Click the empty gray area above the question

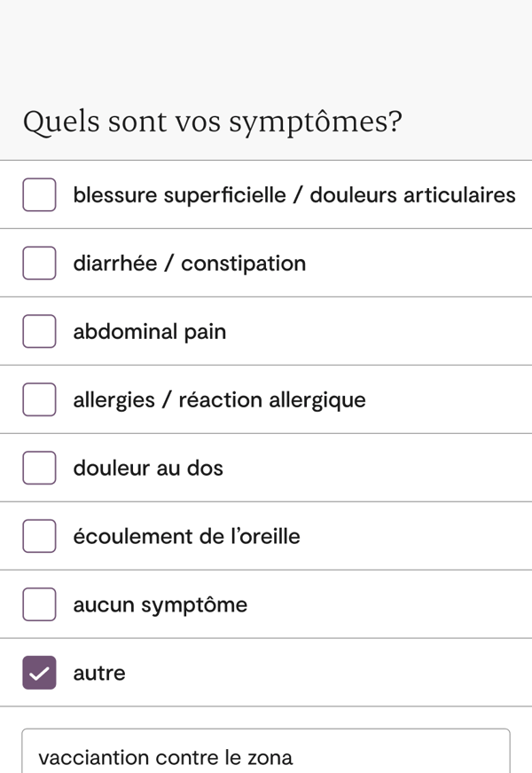(266, 44)
